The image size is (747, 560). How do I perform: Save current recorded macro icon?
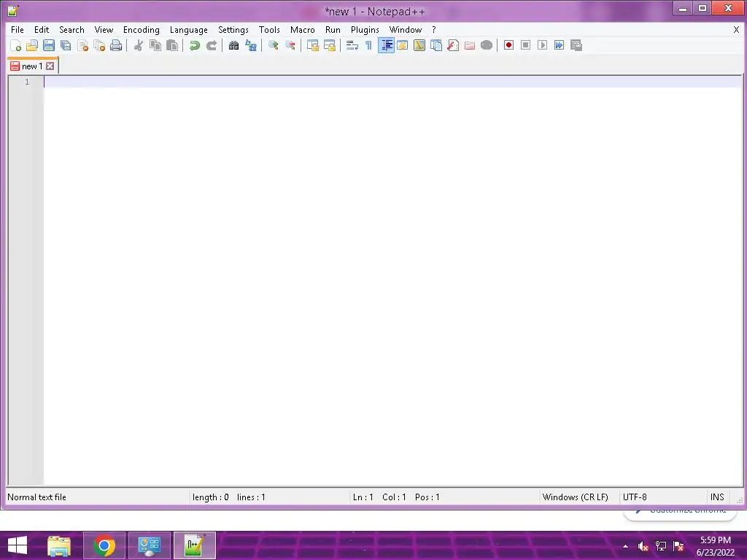click(x=576, y=45)
